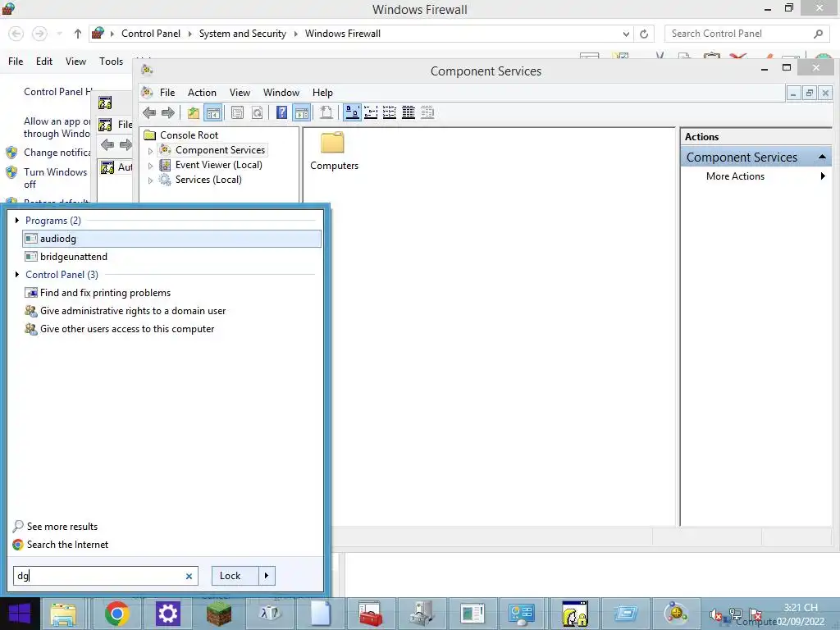Click the Up one level folder icon
This screenshot has height=630, width=840.
click(194, 112)
